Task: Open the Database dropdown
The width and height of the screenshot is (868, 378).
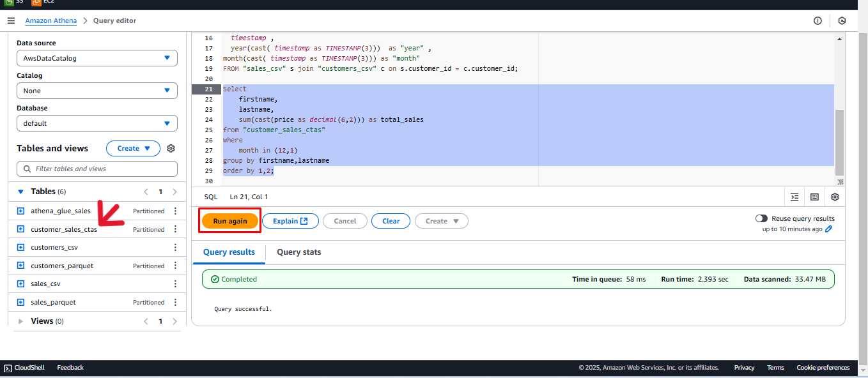Action: (97, 123)
